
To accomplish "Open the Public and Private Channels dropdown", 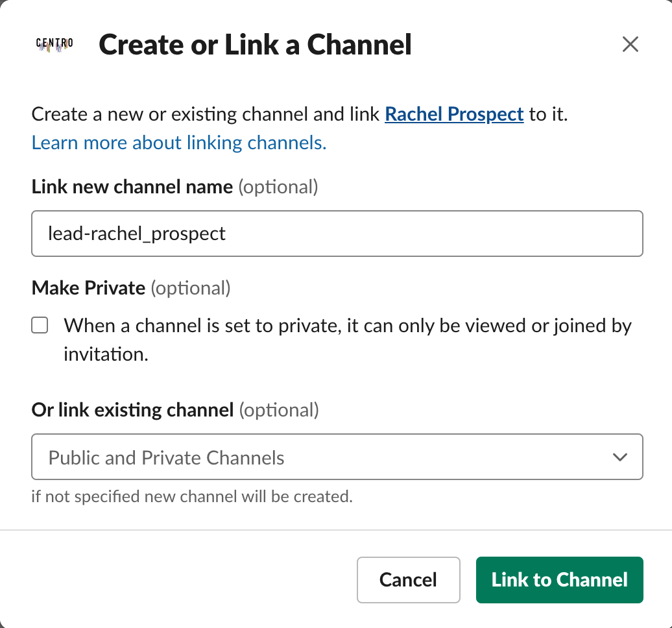I will tap(337, 457).
